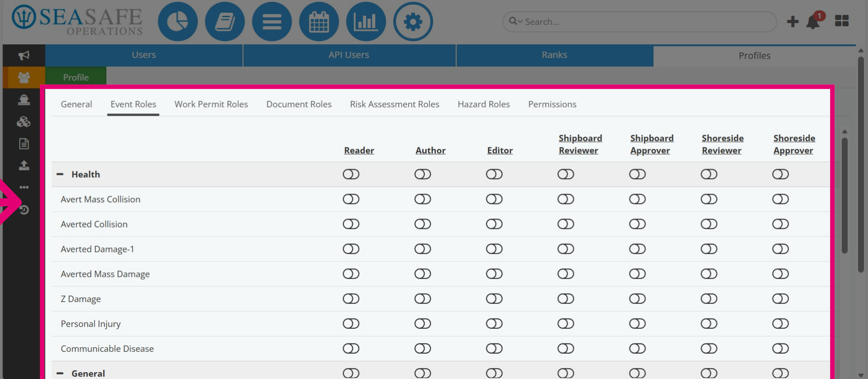Screen dimensions: 868x379
Task: Open the settings gear round icon
Action: (x=413, y=21)
